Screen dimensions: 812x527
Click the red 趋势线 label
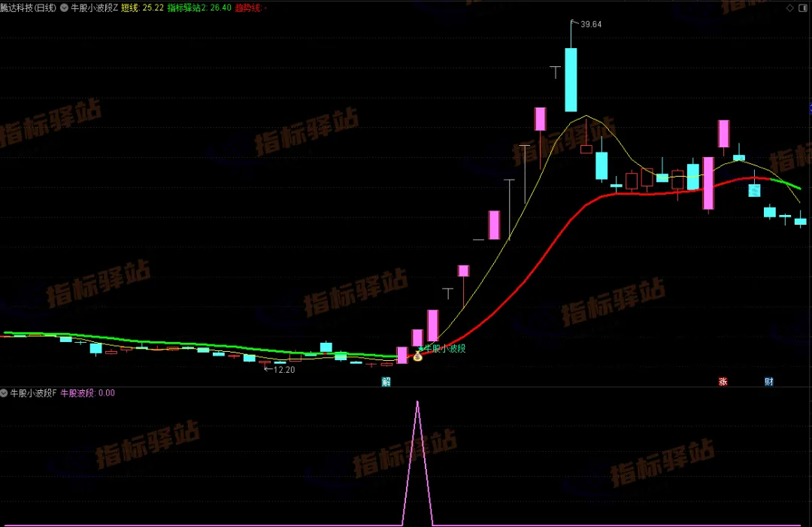[250, 8]
